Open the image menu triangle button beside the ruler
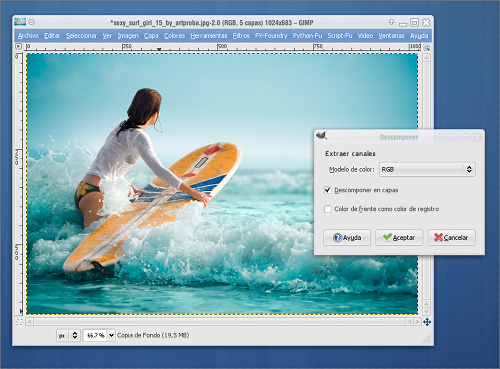Screen dimensions: 500x369 pos(19,46)
